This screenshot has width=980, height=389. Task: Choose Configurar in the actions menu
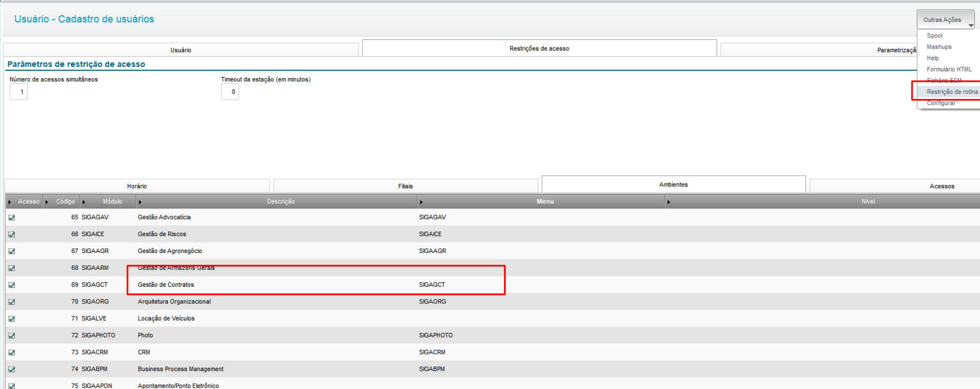pos(941,103)
